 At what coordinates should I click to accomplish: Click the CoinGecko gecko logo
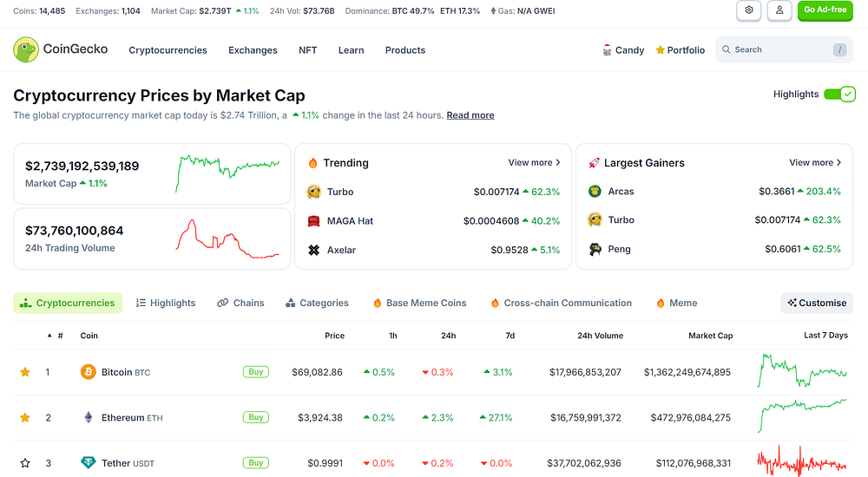click(x=26, y=49)
